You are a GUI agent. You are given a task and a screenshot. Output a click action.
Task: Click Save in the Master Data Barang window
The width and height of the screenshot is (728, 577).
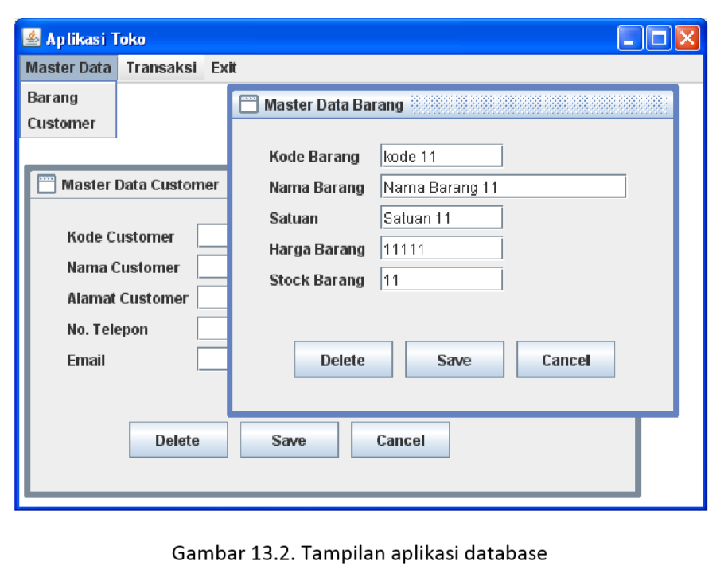pyautogui.click(x=454, y=359)
